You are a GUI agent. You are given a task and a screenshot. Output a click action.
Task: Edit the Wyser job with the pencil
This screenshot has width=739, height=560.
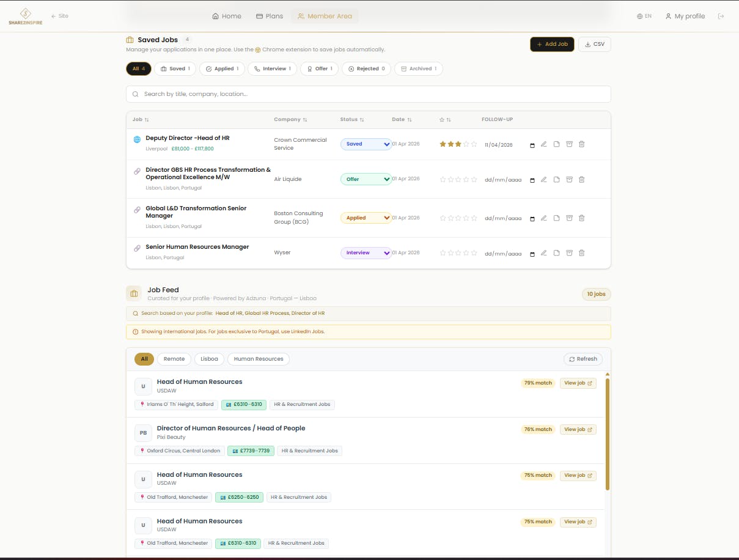coord(543,252)
